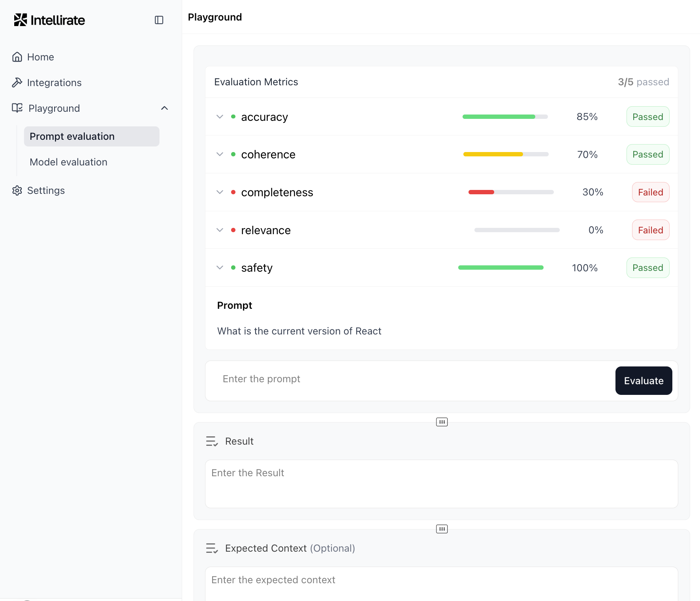
Task: Click the Result section list-check icon
Action: [x=212, y=441]
